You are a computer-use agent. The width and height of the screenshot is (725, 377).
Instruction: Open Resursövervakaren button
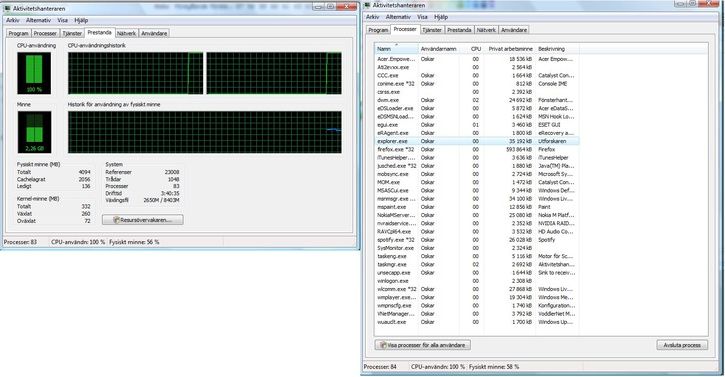point(142,220)
